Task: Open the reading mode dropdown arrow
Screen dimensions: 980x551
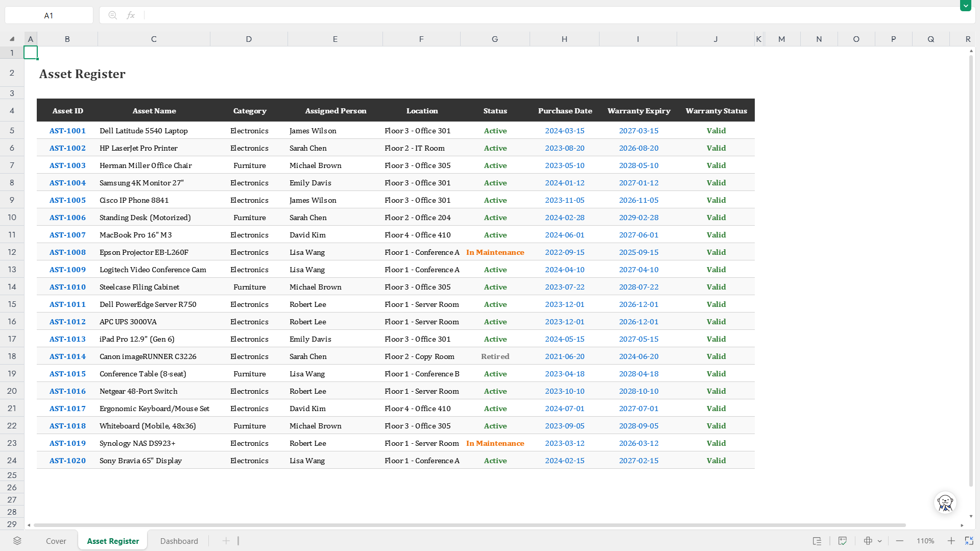Action: click(x=880, y=541)
